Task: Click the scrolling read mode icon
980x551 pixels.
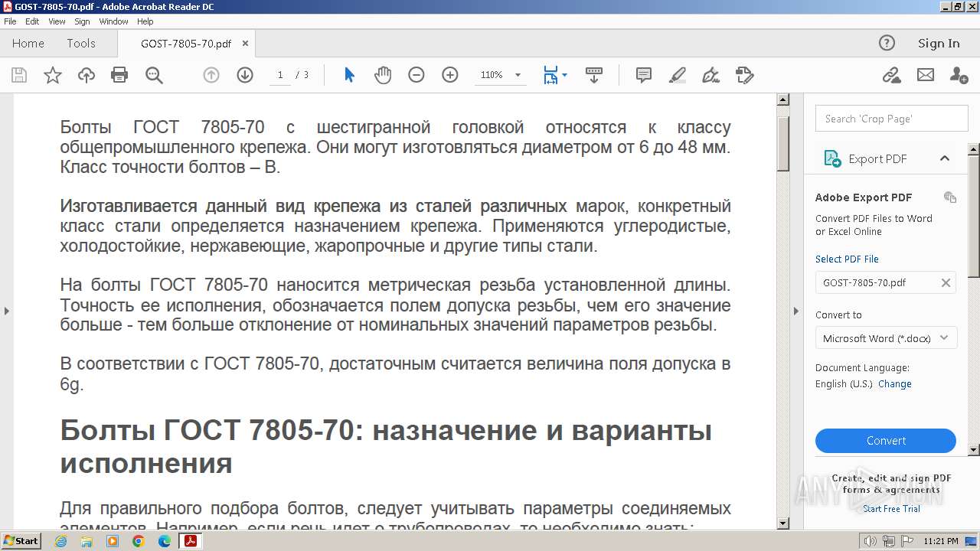Action: pos(594,75)
